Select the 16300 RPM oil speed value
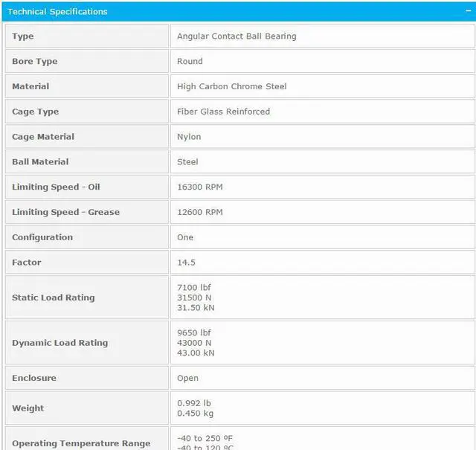 point(199,187)
